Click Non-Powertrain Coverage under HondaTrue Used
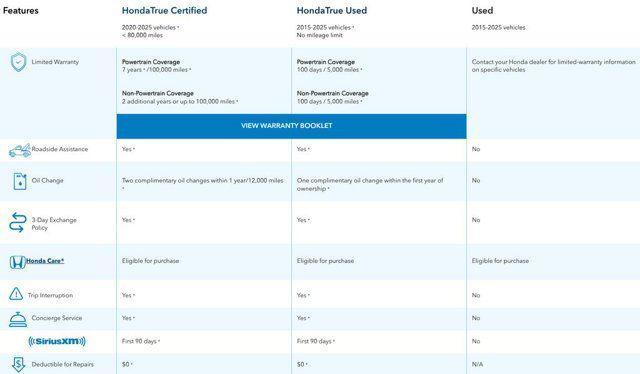Viewport: 640px width, 374px height. [x=333, y=94]
